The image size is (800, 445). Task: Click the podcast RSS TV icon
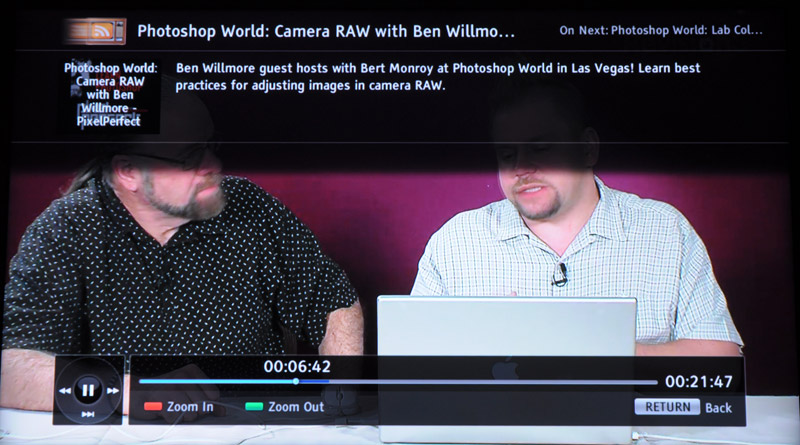[95, 31]
